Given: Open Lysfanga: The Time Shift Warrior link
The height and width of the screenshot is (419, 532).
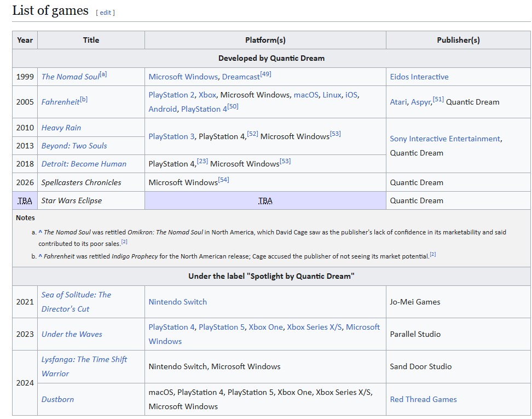Looking at the screenshot, I should pyautogui.click(x=84, y=366).
